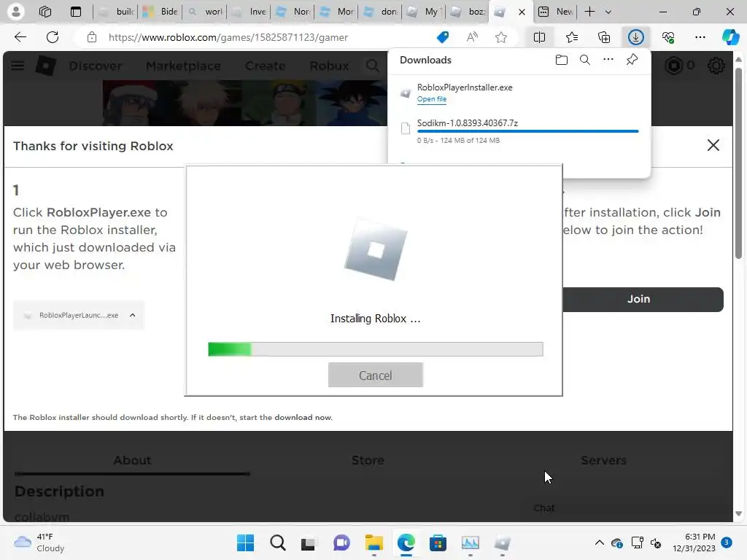Click the address bar URL
The height and width of the screenshot is (560, 747).
(228, 37)
